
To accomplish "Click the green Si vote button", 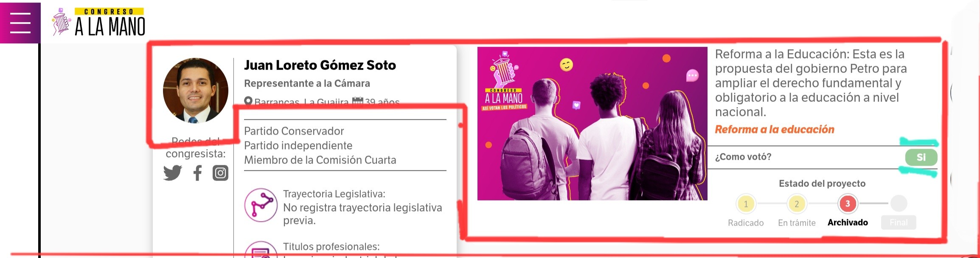I will click(921, 157).
